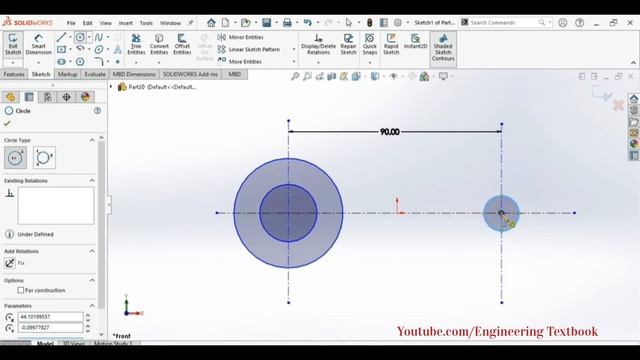The height and width of the screenshot is (360, 640).
Task: Collapse the Add Relations section
Action: (x=92, y=251)
